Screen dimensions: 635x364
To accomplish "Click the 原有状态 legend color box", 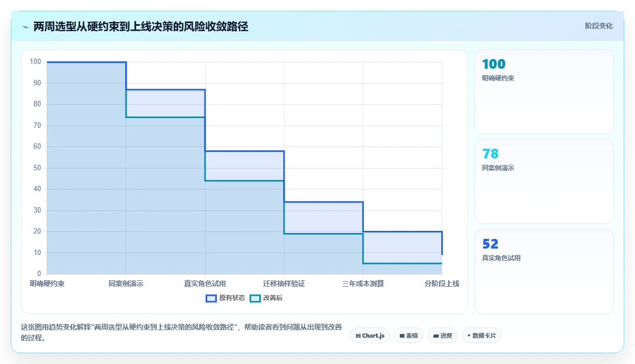I will click(x=211, y=299).
